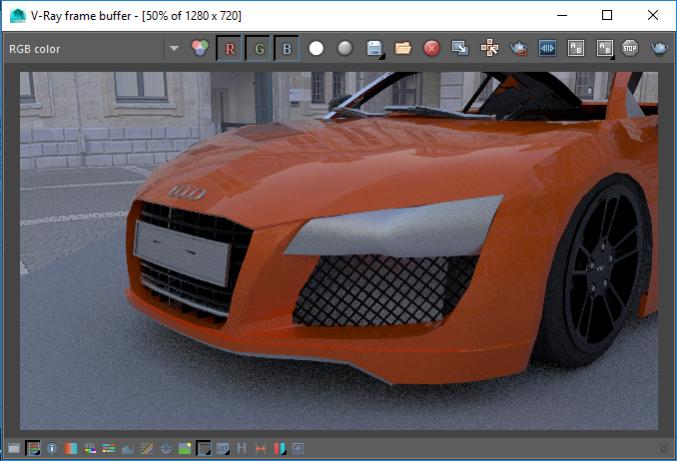
Task: Click the first A/B compare icon
Action: tap(576, 48)
